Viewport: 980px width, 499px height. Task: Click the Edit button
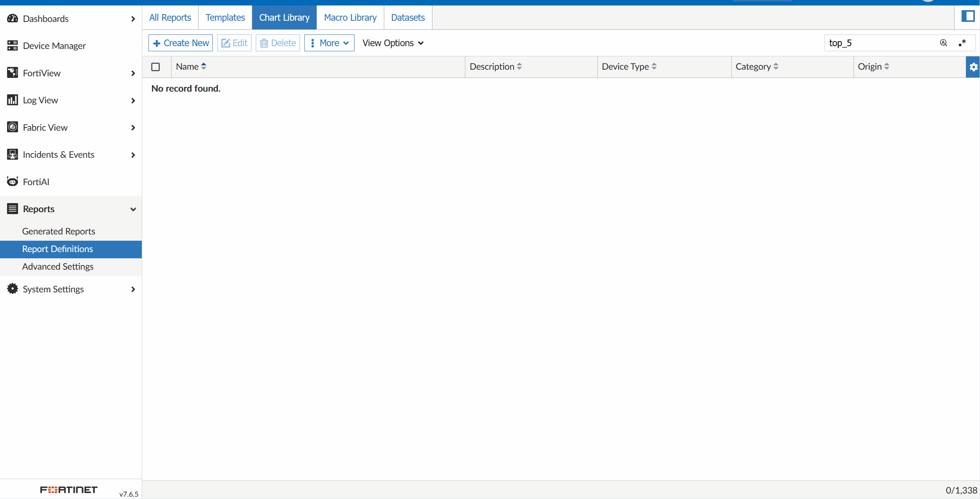pos(234,43)
